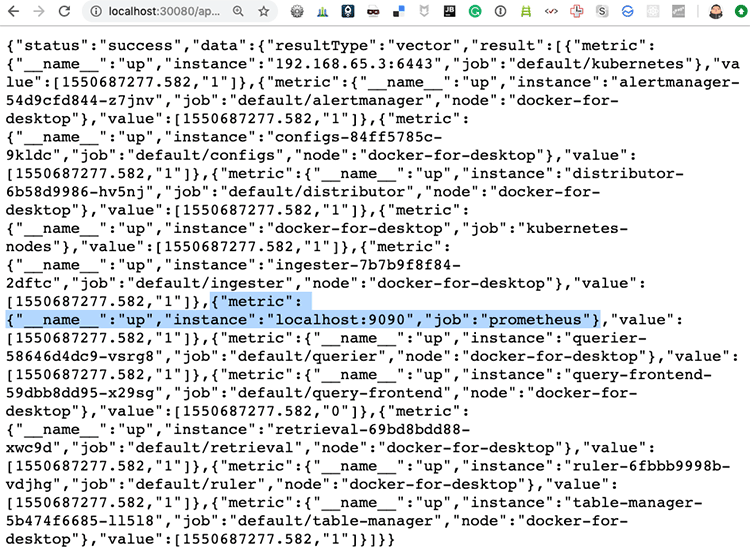Open the rocket extension icon
Viewport: 750px width, 550px height.
[348, 11]
